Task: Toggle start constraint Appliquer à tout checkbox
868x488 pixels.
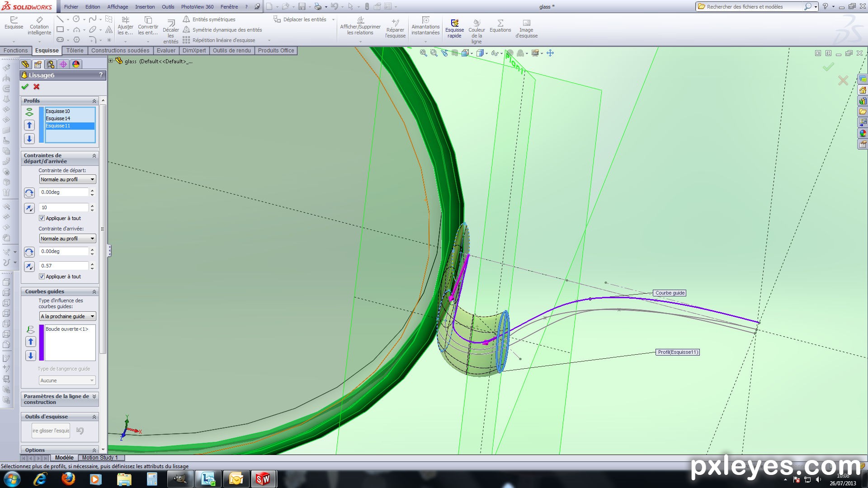Action: pos(42,218)
